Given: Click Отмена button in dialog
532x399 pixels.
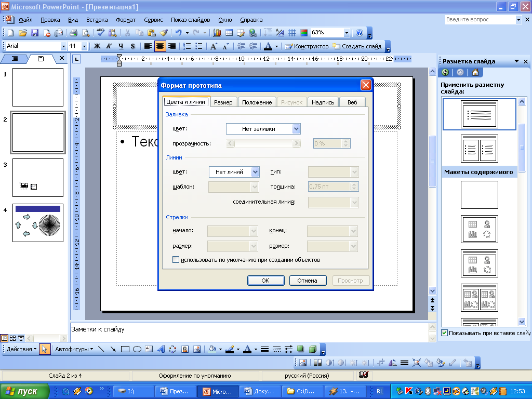Looking at the screenshot, I should [x=308, y=281].
